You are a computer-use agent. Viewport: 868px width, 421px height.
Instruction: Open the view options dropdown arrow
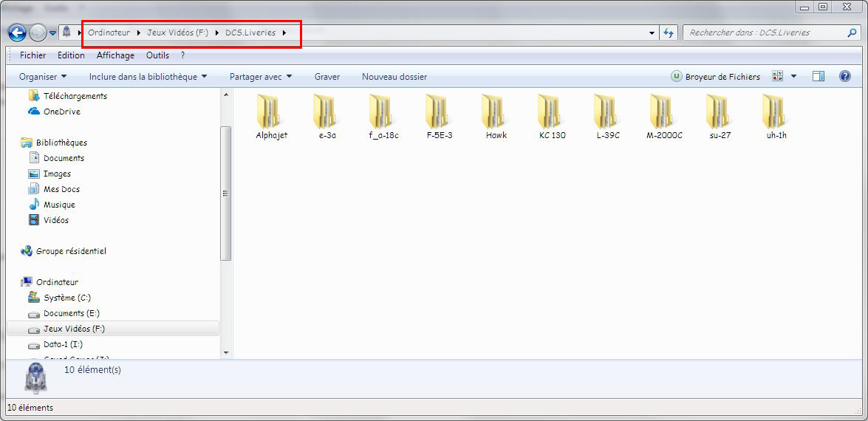(x=794, y=76)
